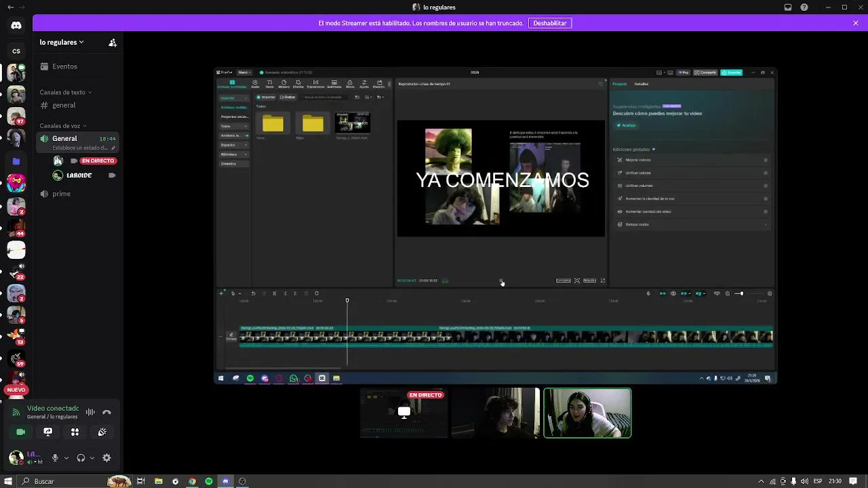Open headphone output options arrow
The width and height of the screenshot is (868, 488).
pos(92,458)
